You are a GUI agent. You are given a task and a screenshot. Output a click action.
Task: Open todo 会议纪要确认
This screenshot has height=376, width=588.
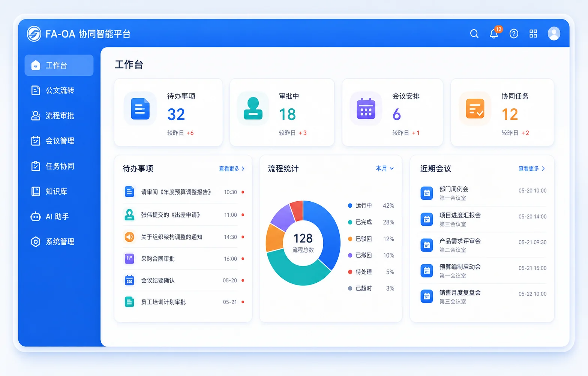click(183, 280)
